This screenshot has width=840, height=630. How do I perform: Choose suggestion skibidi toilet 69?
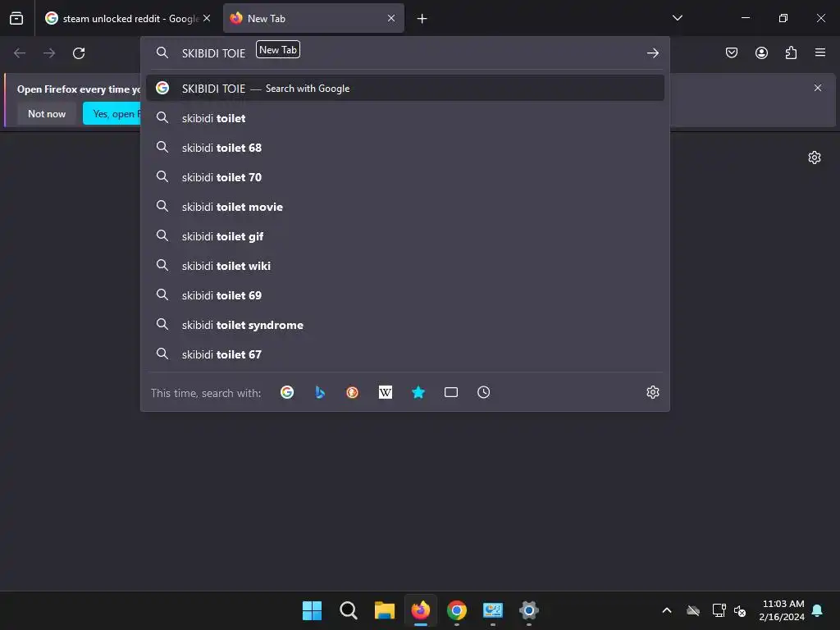[405, 295]
